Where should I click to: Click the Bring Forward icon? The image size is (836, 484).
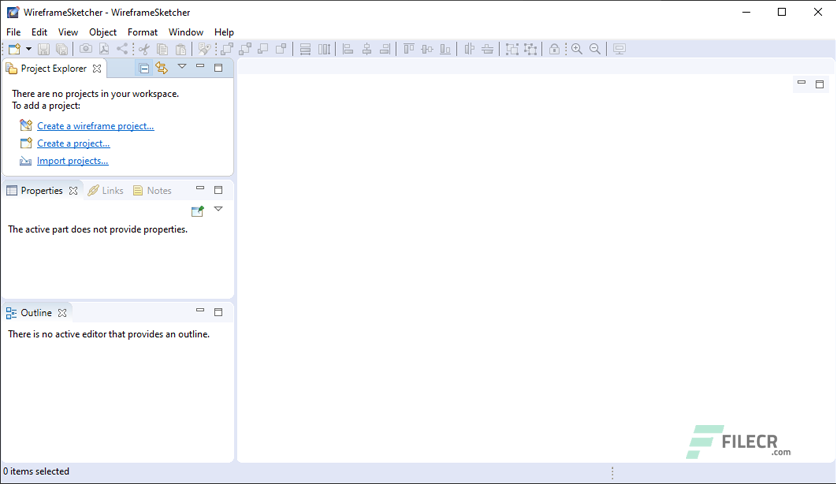pos(245,49)
